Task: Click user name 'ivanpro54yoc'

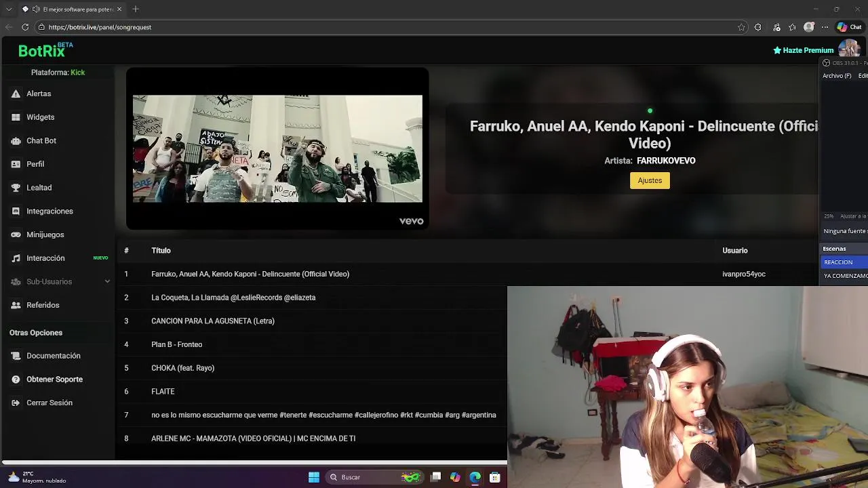Action: 744,274
